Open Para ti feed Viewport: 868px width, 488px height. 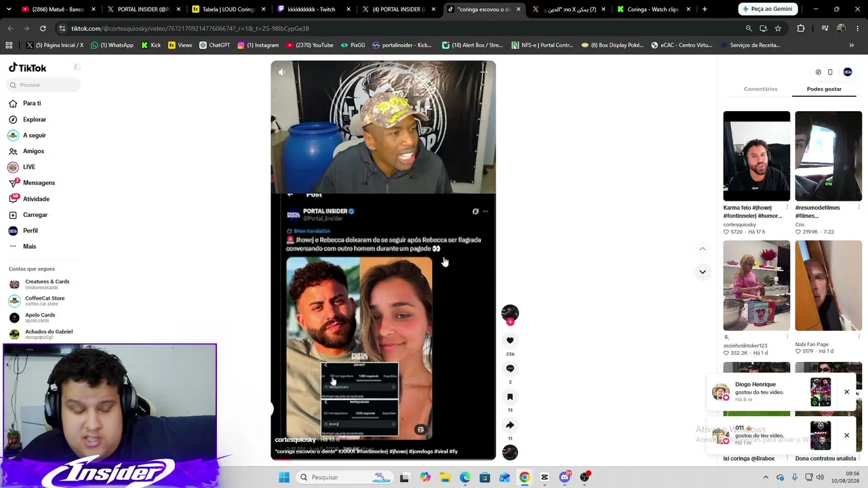pos(25,104)
